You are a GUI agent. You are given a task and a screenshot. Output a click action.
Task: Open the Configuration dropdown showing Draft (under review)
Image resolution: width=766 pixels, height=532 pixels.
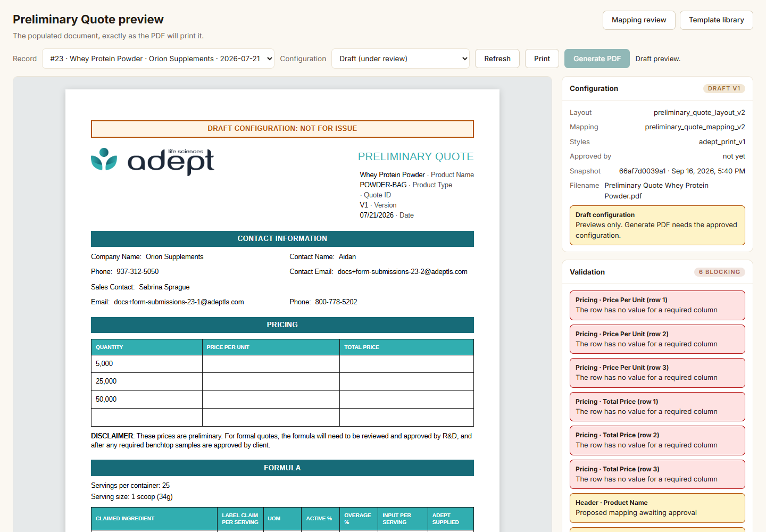401,59
